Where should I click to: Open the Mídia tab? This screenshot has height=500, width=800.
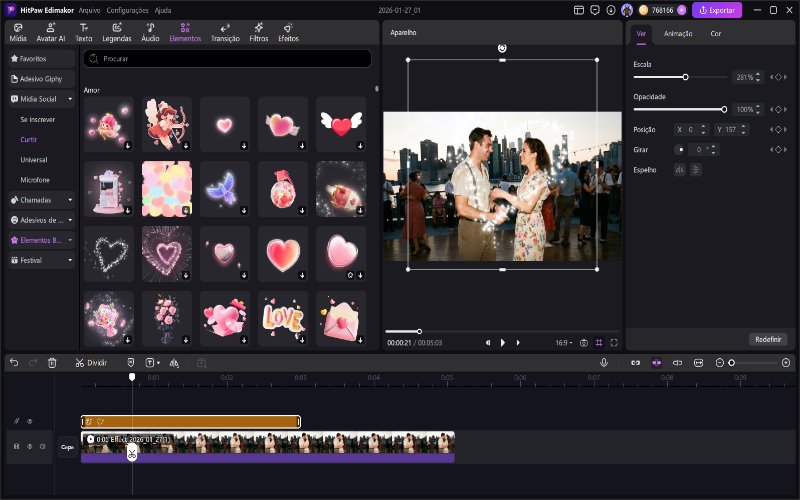click(18, 33)
